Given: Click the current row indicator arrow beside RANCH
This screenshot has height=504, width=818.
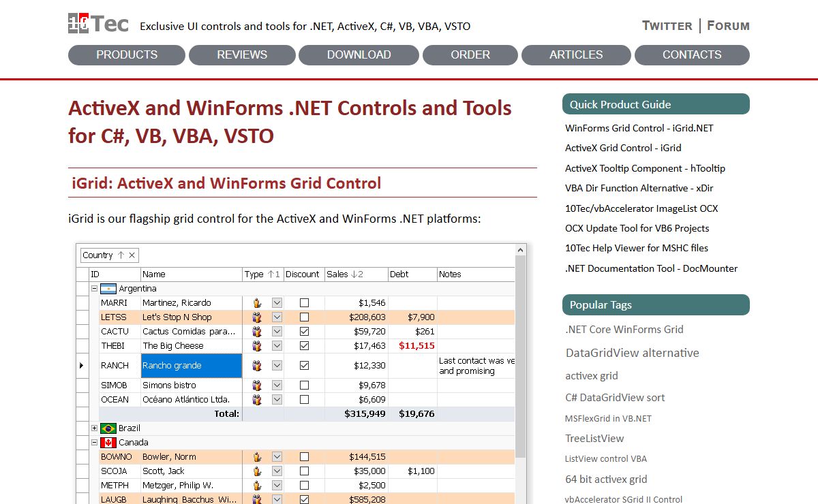Looking at the screenshot, I should pyautogui.click(x=82, y=366).
